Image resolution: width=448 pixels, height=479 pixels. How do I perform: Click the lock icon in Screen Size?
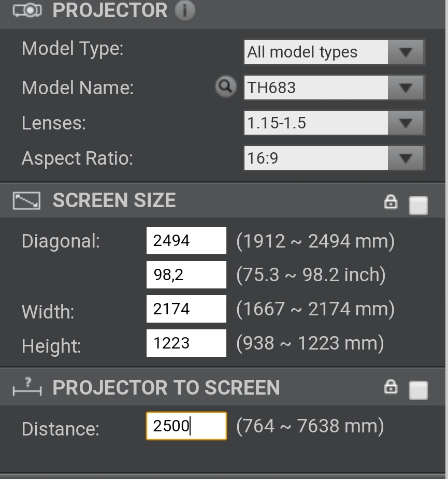pos(391,202)
